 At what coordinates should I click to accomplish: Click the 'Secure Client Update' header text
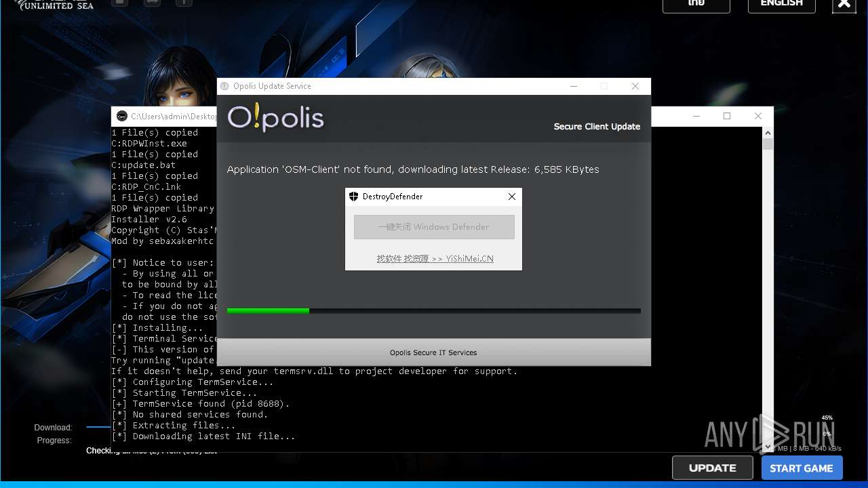[x=597, y=126]
